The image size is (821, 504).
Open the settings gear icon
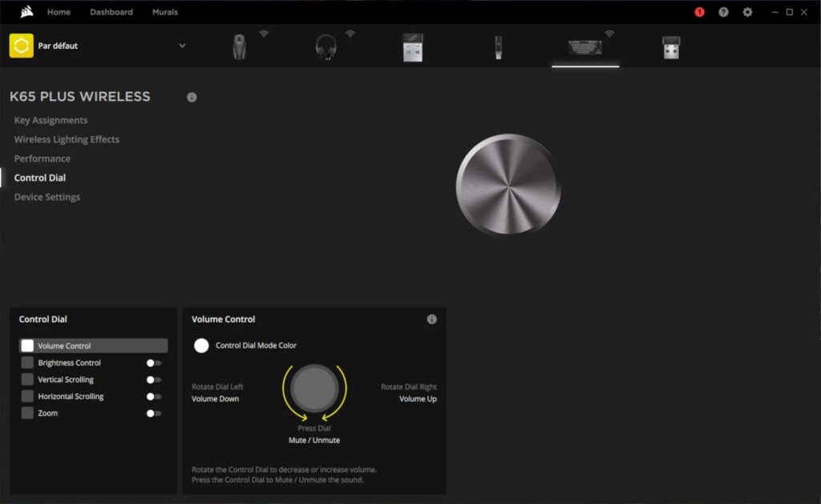[x=747, y=12]
